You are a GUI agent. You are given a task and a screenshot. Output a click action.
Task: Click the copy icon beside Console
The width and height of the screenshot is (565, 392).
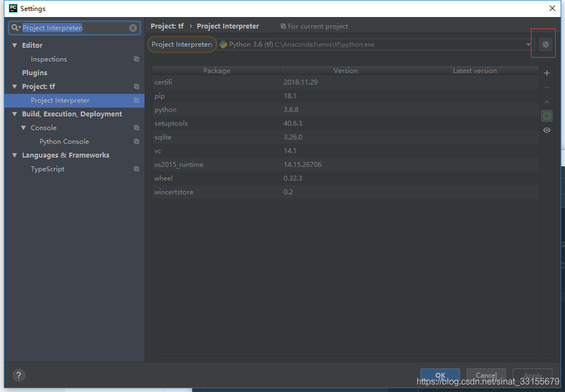tap(136, 128)
